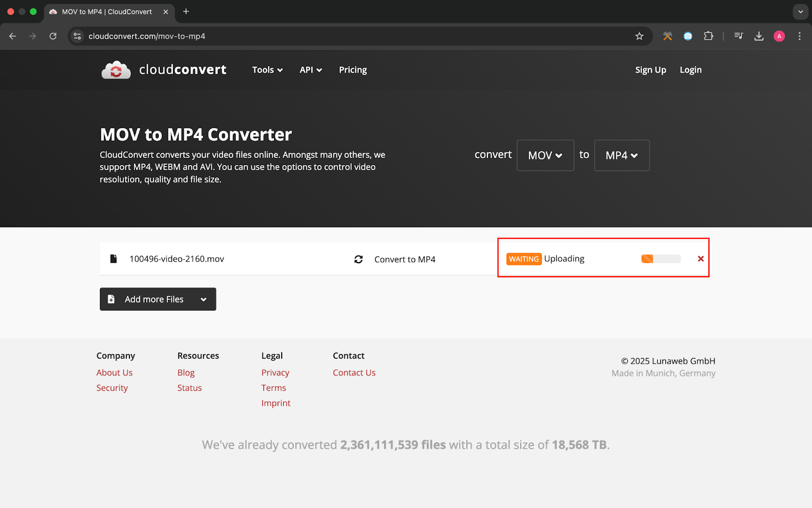Reload the page with refresh icon

point(53,36)
